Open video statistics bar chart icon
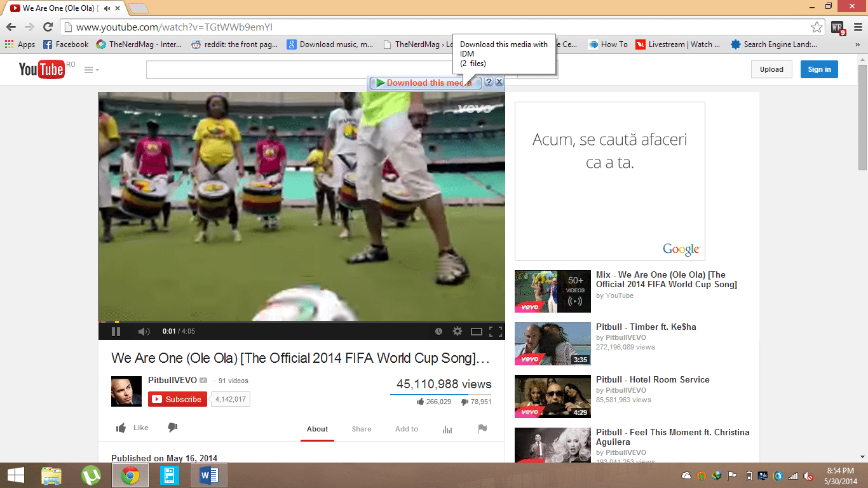 point(447,429)
